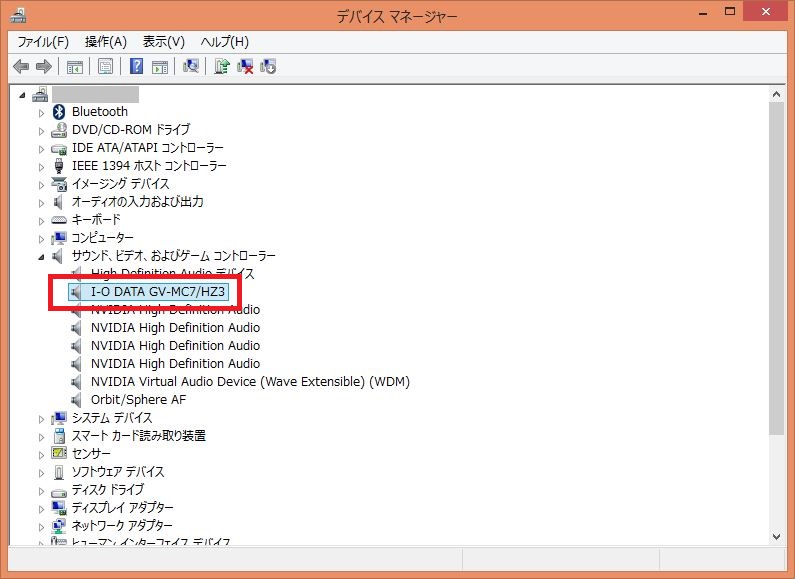Expand the センサー category
Screen dimensions: 795x579
click(x=42, y=455)
